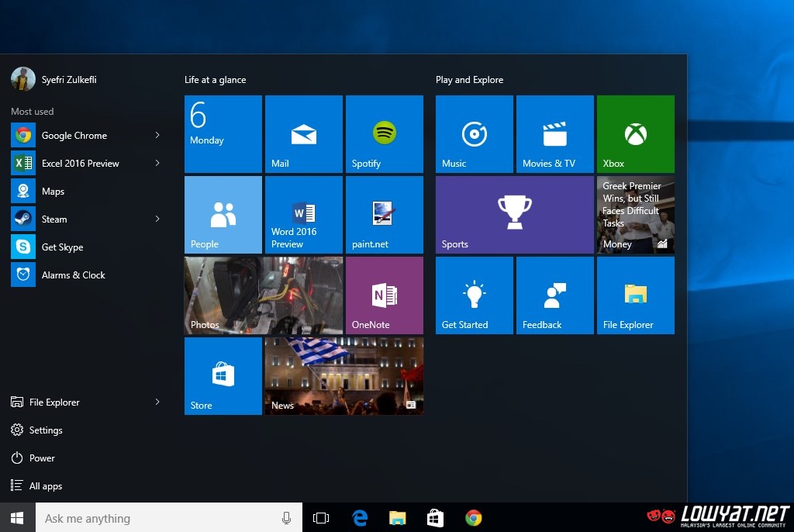Open the Store tile

pos(223,376)
